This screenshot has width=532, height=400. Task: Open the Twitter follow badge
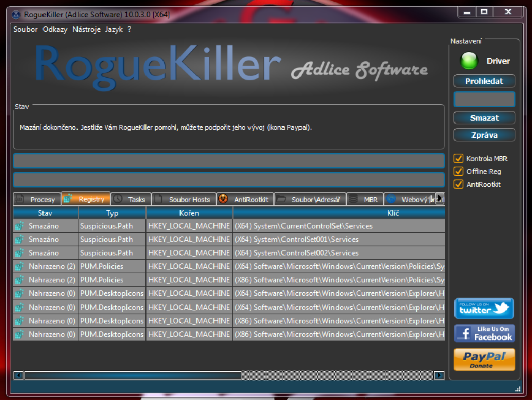point(484,308)
